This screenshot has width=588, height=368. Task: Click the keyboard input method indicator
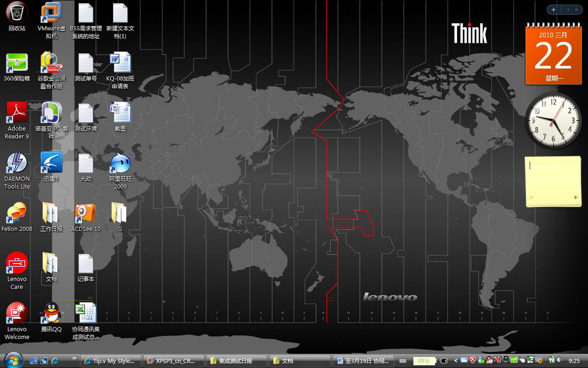[403, 361]
